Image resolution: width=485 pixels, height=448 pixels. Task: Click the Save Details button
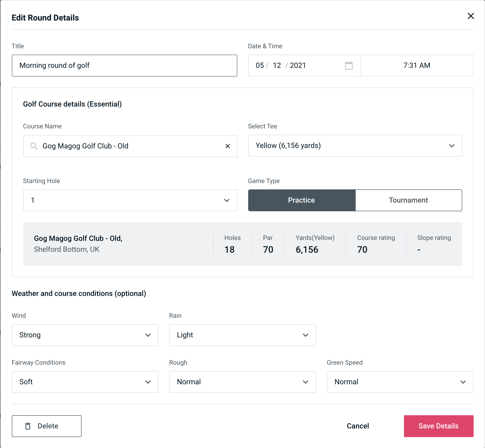click(438, 426)
